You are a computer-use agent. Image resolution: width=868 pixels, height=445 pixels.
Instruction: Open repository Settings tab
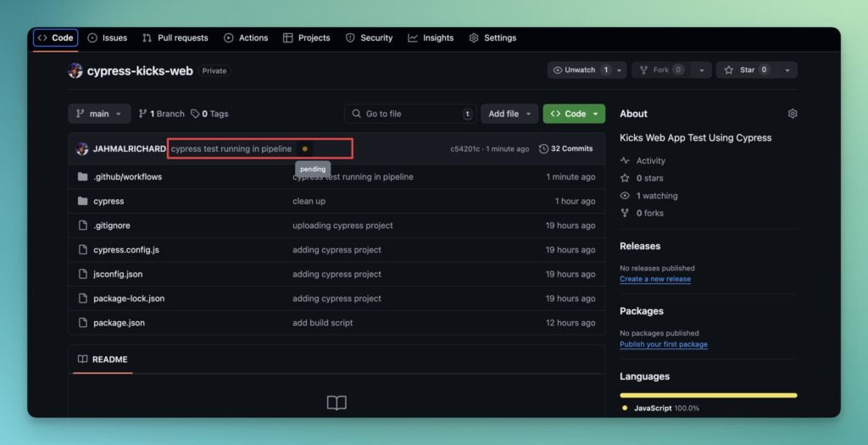(492, 37)
